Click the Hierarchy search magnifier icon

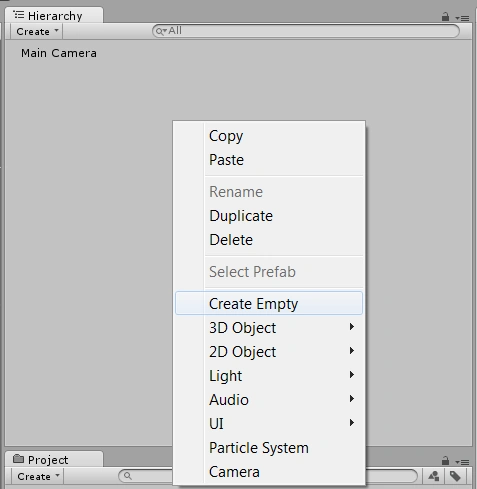161,31
